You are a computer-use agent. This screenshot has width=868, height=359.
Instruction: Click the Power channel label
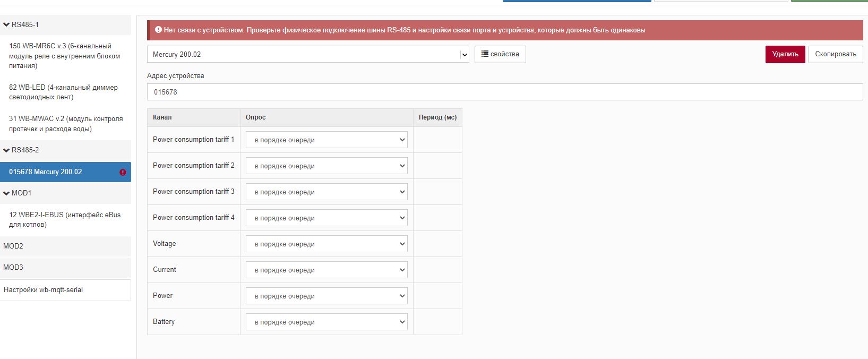point(163,296)
